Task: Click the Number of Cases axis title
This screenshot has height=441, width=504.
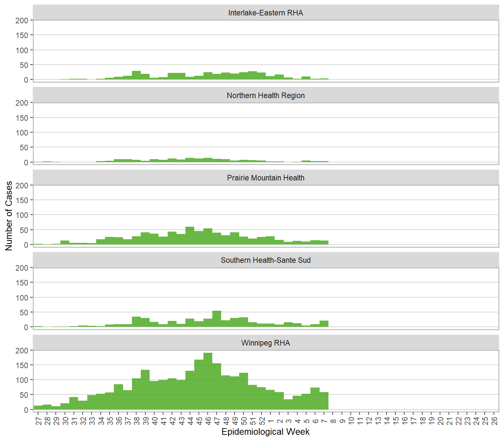Action: [9, 216]
